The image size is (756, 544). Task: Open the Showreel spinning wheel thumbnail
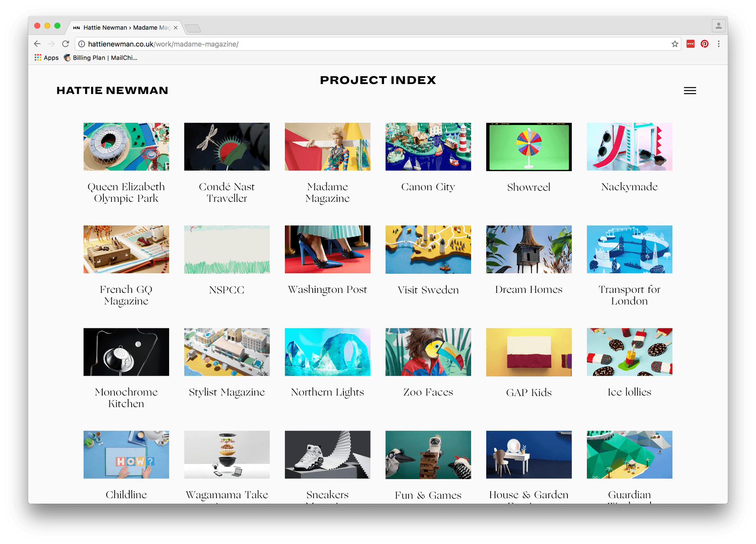click(529, 146)
